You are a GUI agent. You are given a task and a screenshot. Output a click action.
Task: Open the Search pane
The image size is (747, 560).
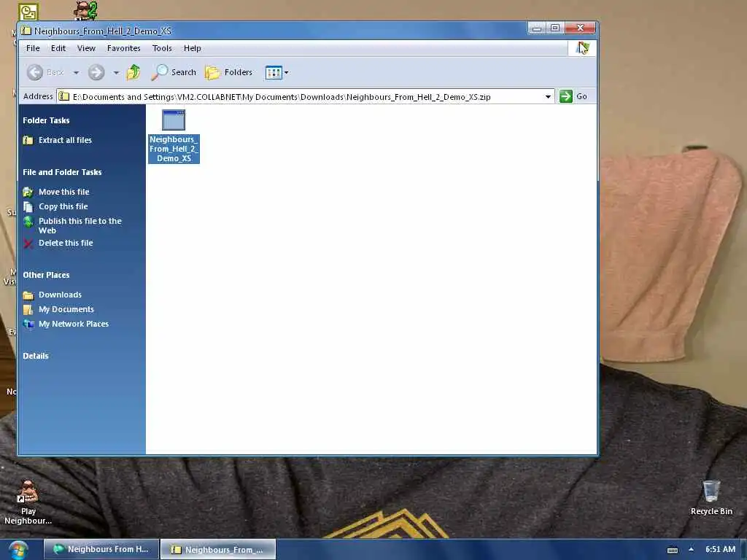coord(174,72)
